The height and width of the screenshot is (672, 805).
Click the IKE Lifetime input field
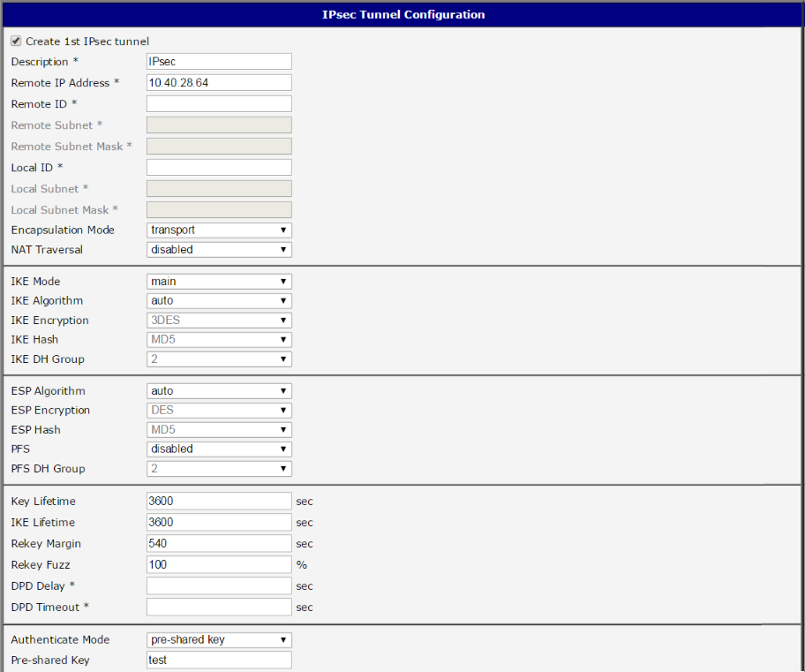coord(219,522)
